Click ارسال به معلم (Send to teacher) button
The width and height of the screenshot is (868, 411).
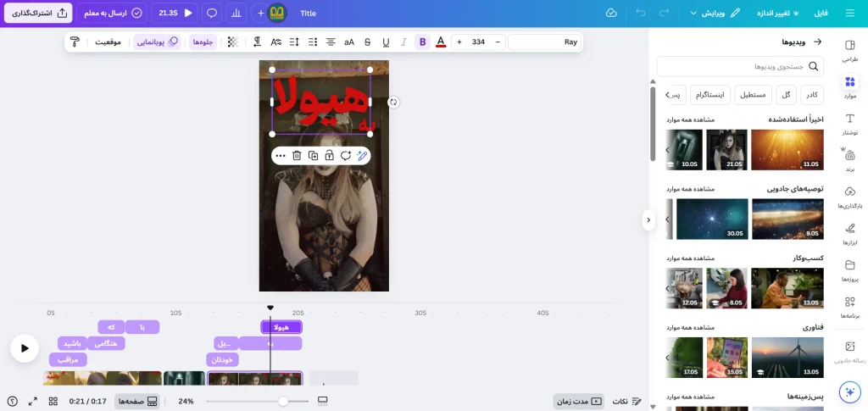[113, 13]
